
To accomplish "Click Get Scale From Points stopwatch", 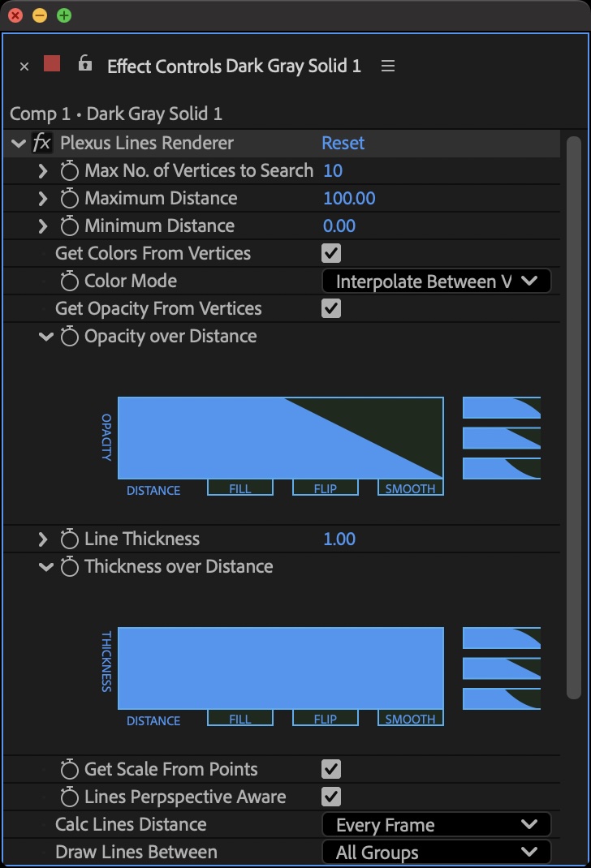I will click(69, 769).
